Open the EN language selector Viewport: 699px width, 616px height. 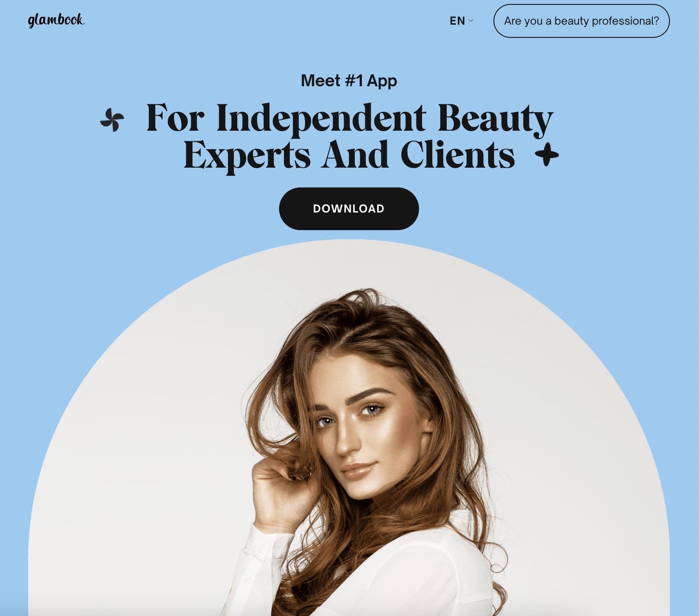461,21
